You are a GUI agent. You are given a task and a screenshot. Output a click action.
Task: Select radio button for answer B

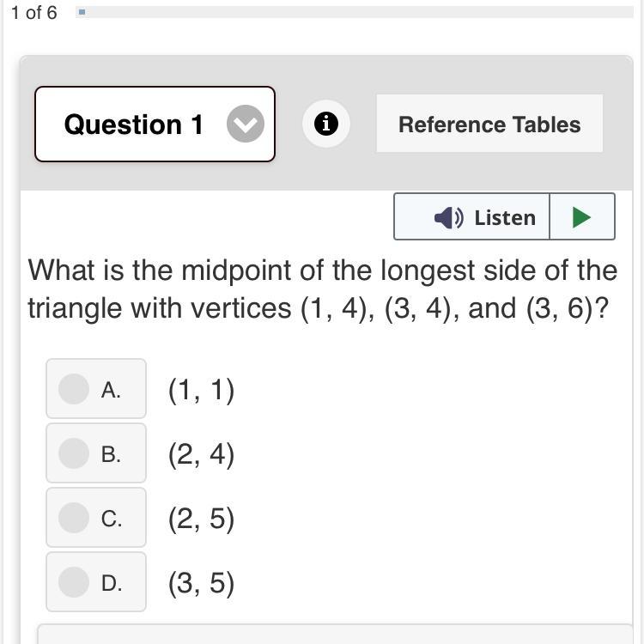pos(74,453)
